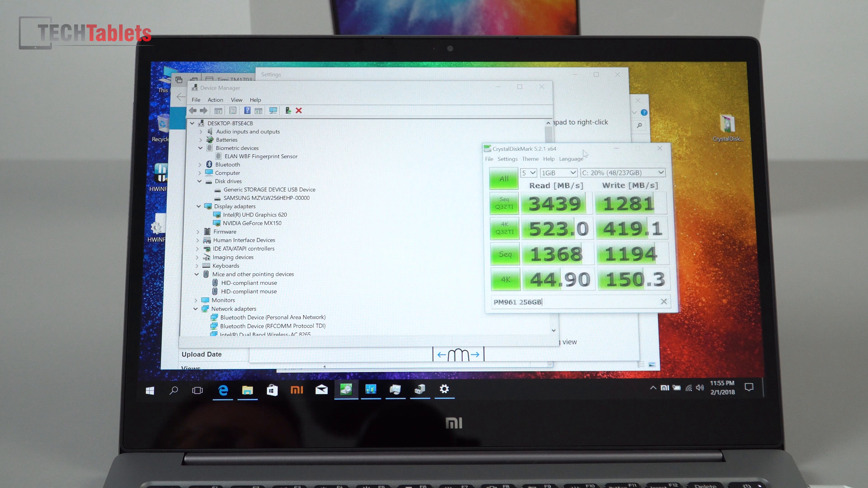Open the Action menu in Device Manager
868x488 pixels.
point(215,100)
